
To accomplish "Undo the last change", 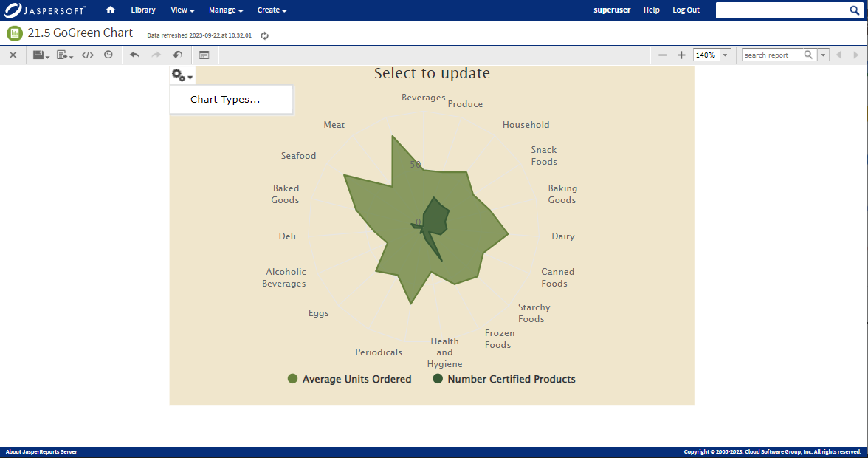I will click(x=134, y=55).
